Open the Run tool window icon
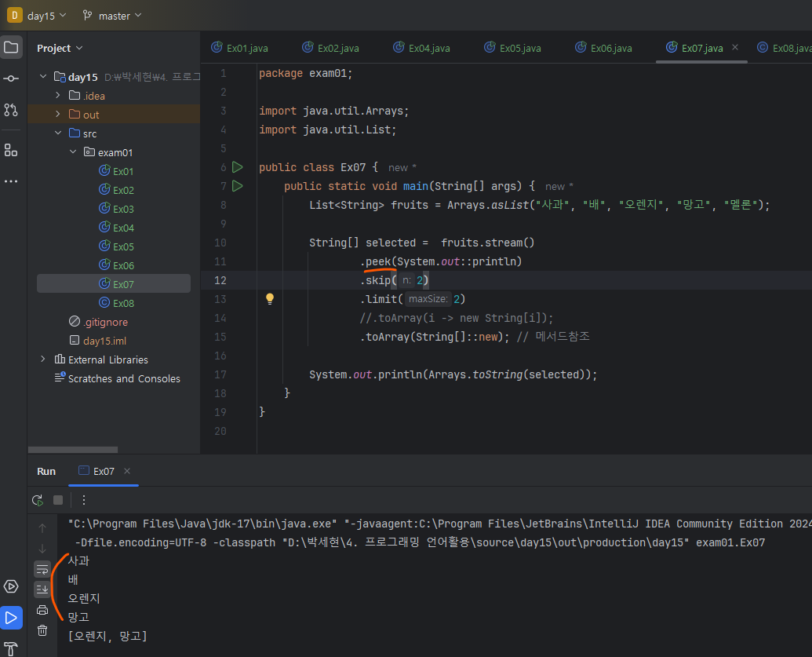Screen dimensions: 812x657 (11, 618)
